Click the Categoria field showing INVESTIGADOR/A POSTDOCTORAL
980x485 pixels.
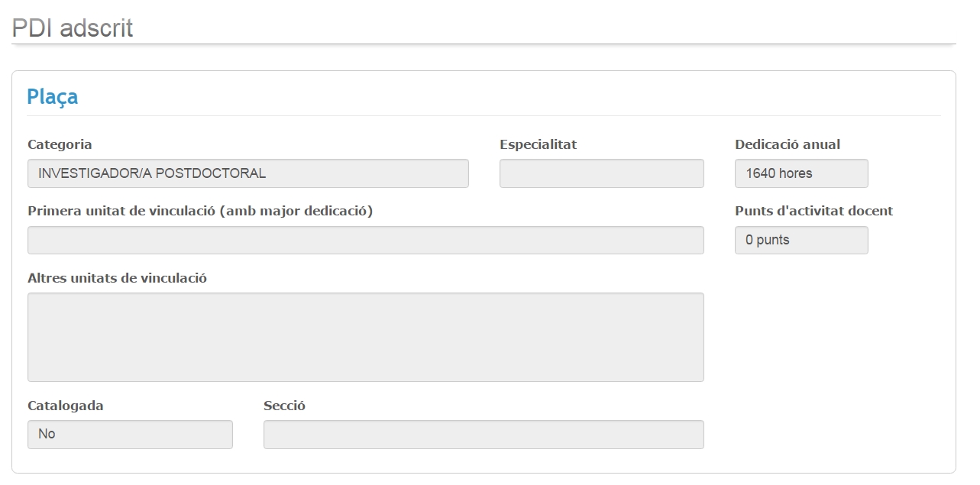[x=247, y=173]
